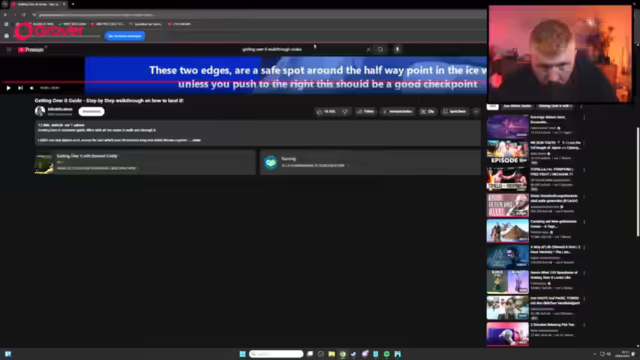The height and width of the screenshot is (360, 640).
Task: Click the blue button in browser info bar
Action: click(x=125, y=36)
